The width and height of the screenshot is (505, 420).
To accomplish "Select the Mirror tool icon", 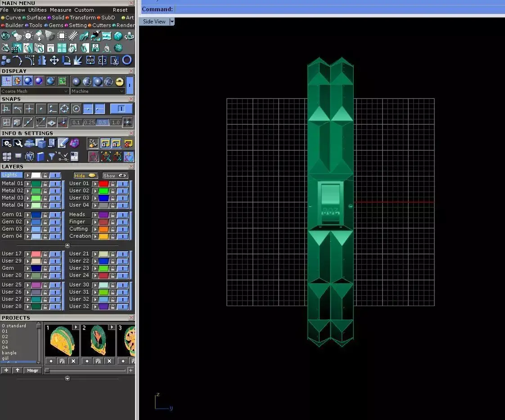I will 42,60.
